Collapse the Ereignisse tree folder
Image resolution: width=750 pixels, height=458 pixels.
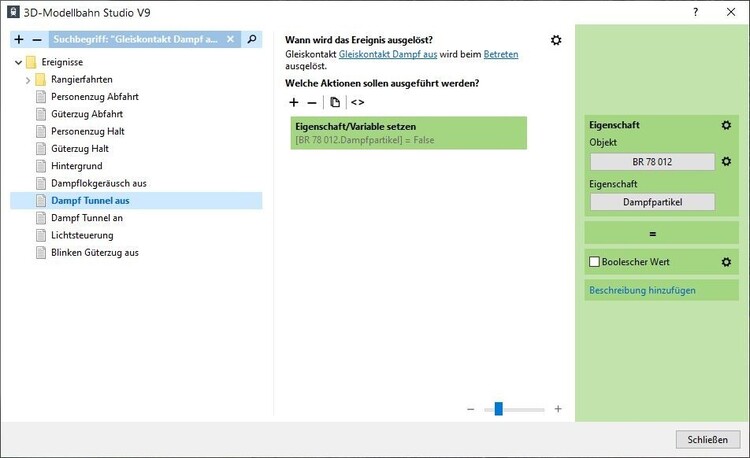pos(18,62)
